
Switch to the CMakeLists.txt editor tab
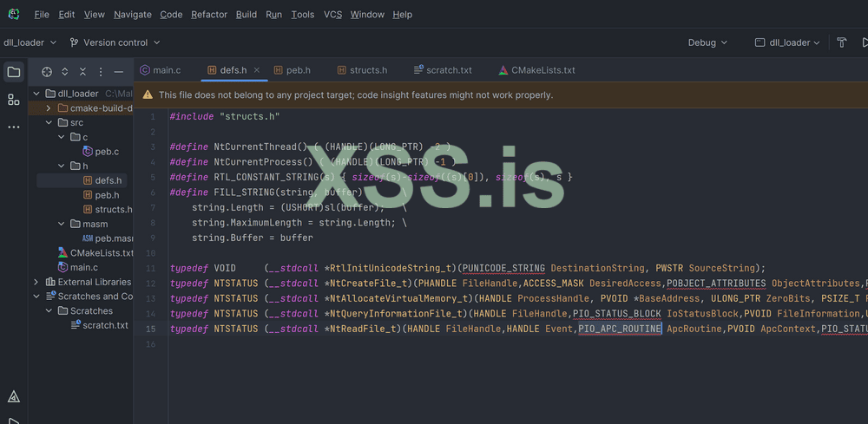[536, 70]
